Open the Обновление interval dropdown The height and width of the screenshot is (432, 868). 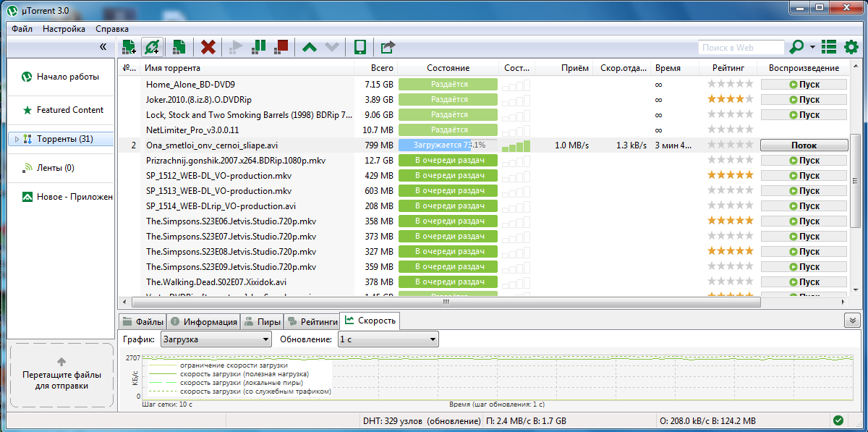click(x=388, y=339)
